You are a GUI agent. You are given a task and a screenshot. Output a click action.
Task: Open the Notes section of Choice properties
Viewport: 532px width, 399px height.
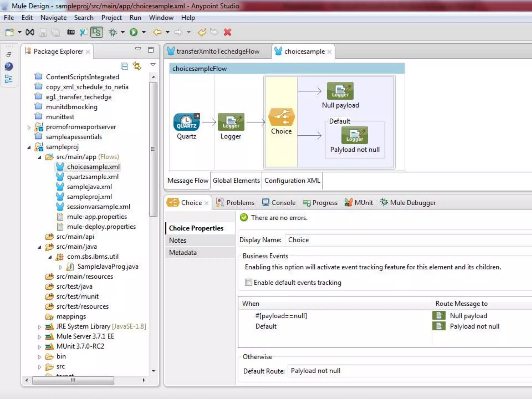pos(178,240)
